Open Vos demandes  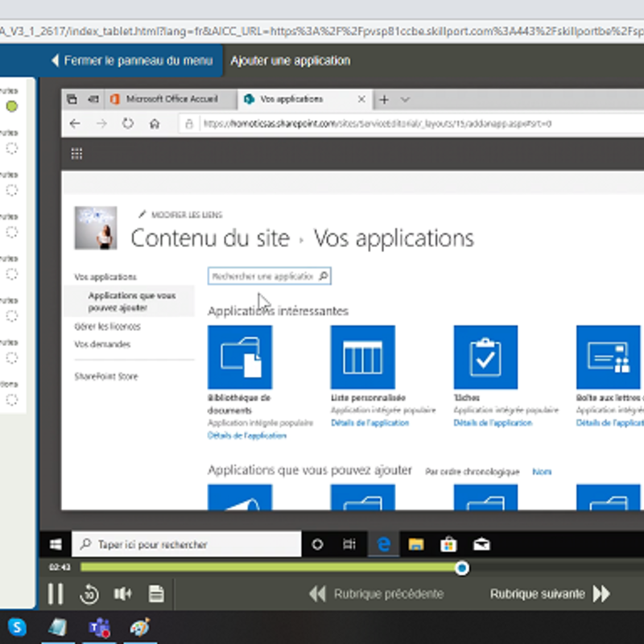(x=102, y=345)
